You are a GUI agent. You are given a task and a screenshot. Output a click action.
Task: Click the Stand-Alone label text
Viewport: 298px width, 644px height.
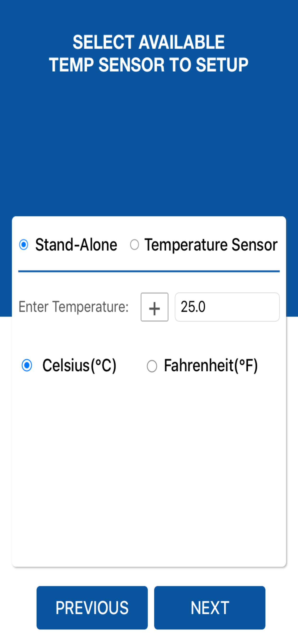(76, 245)
